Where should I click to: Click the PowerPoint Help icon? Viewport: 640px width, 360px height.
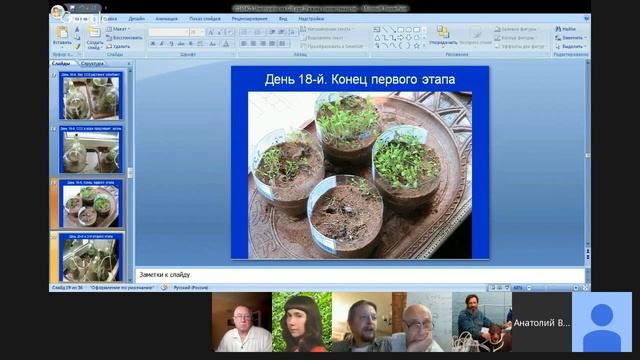[587, 18]
